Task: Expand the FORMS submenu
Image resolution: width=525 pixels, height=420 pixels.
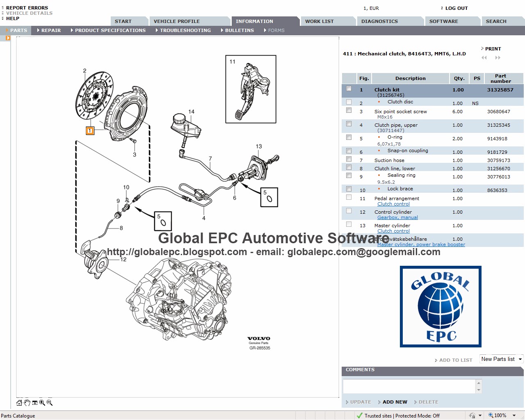Action: (274, 30)
